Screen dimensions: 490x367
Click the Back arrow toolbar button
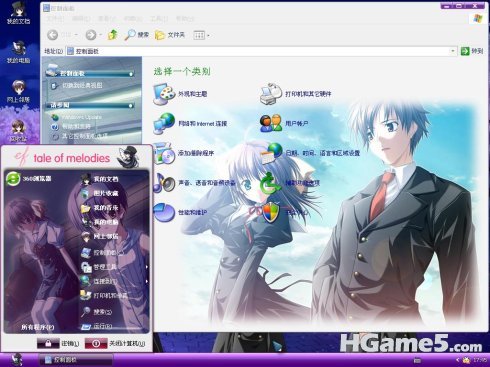(x=52, y=35)
